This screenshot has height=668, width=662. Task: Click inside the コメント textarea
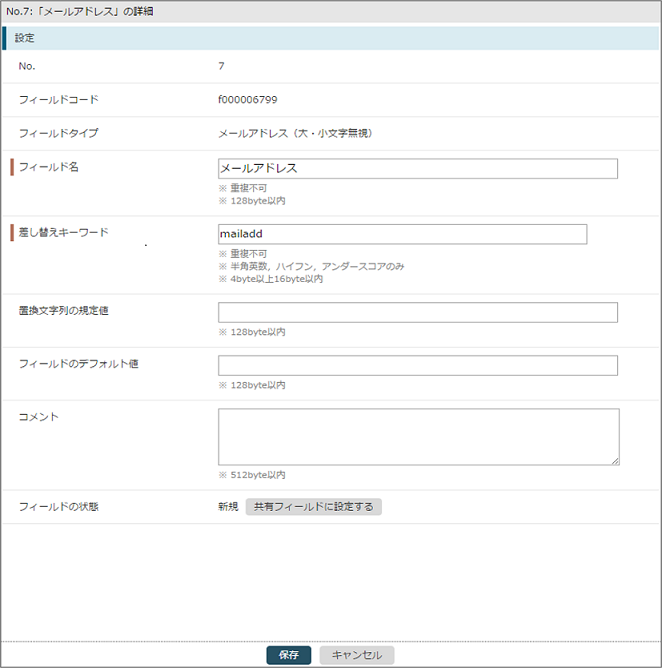419,437
